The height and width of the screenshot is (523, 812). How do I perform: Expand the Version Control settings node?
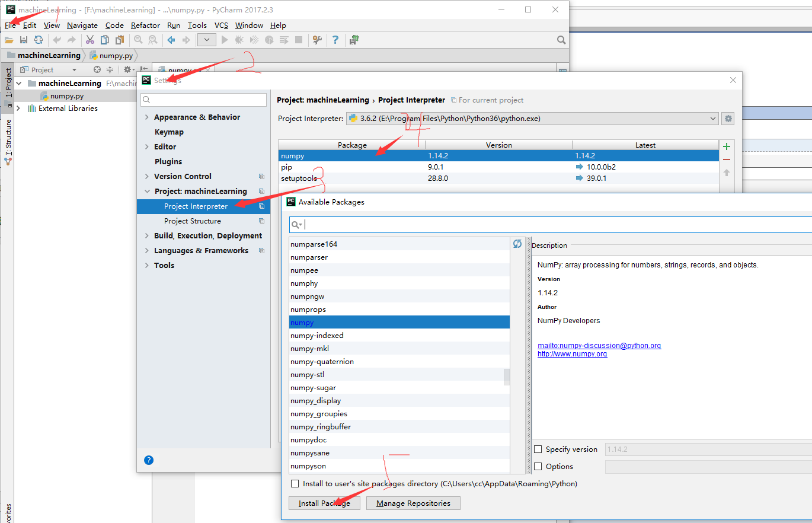pos(147,177)
